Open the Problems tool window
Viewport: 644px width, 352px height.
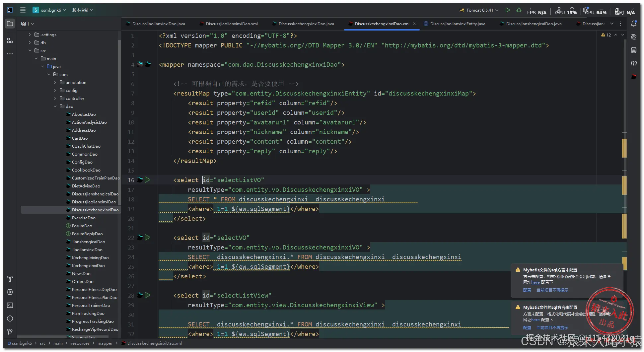tap(10, 318)
